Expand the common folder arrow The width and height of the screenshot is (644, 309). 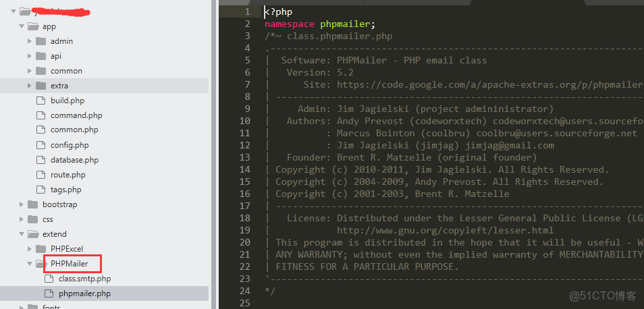[x=30, y=71]
